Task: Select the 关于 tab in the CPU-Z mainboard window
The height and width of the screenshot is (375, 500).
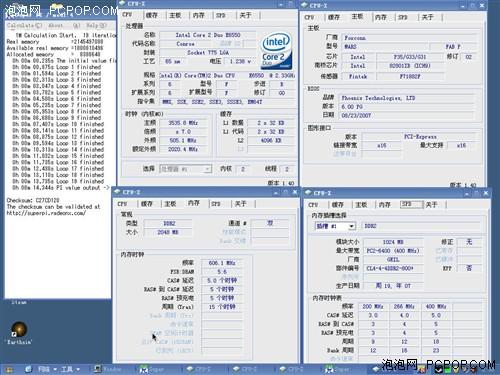Action: [x=428, y=17]
